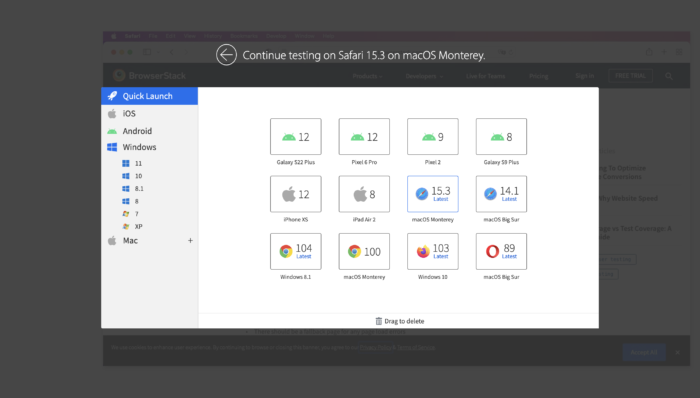700x398 pixels.
Task: Launch Opera 89 on macOS Big Sur
Action: (x=501, y=251)
